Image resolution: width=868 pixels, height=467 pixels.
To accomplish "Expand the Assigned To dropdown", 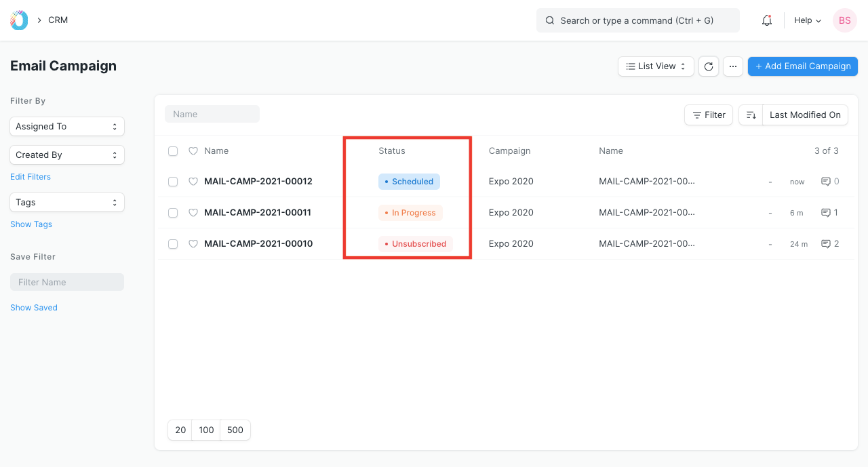I will [67, 127].
